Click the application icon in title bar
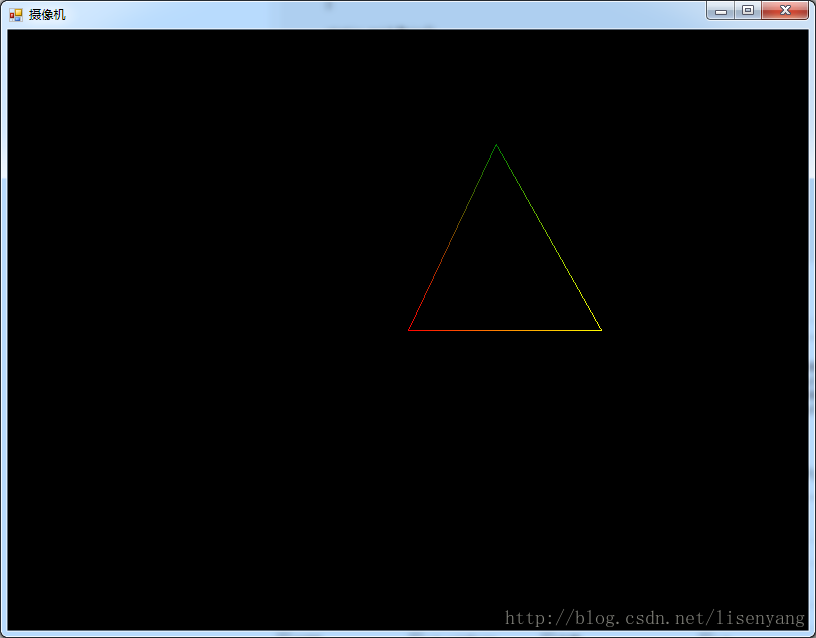The height and width of the screenshot is (638, 816). click(x=16, y=15)
